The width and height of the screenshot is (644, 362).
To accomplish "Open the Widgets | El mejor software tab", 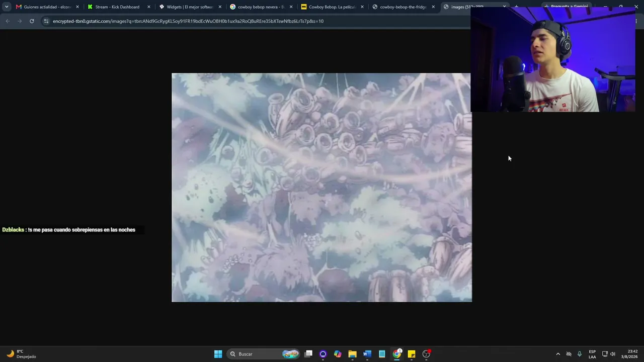I will [190, 7].
